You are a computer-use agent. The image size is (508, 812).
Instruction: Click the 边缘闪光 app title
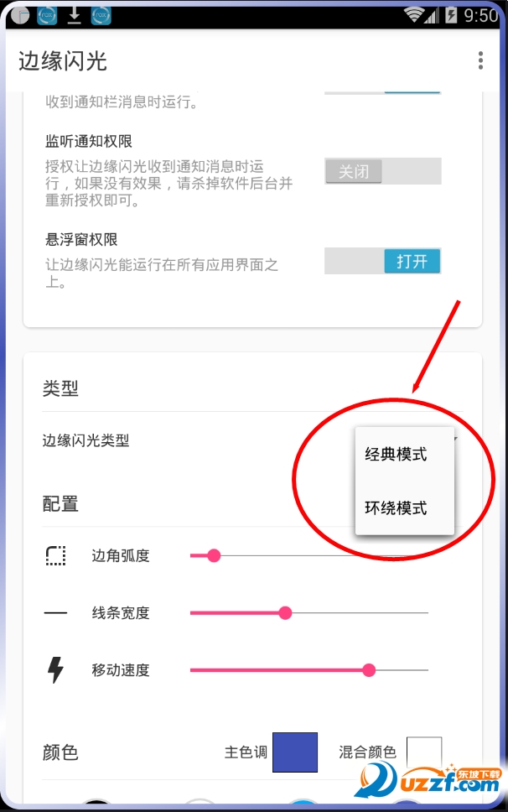pos(63,61)
